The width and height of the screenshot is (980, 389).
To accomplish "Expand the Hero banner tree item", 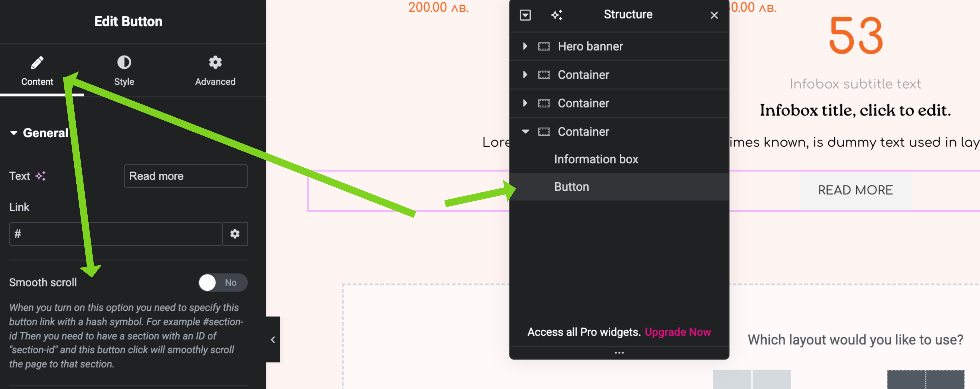I will [x=525, y=46].
